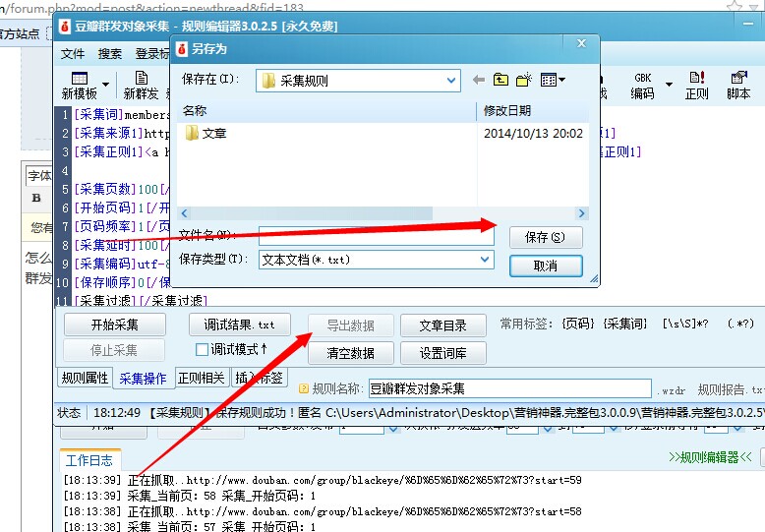Click the GBK 编码 encoding icon
Screen dimensions: 765x532
point(642,86)
